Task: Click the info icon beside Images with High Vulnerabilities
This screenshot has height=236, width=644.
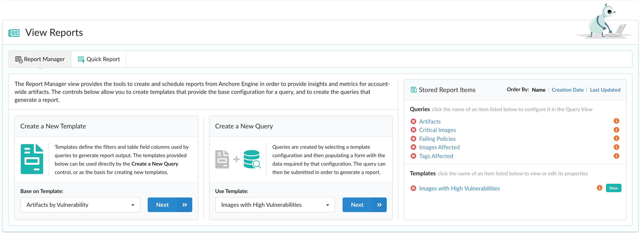Action: pos(599,188)
